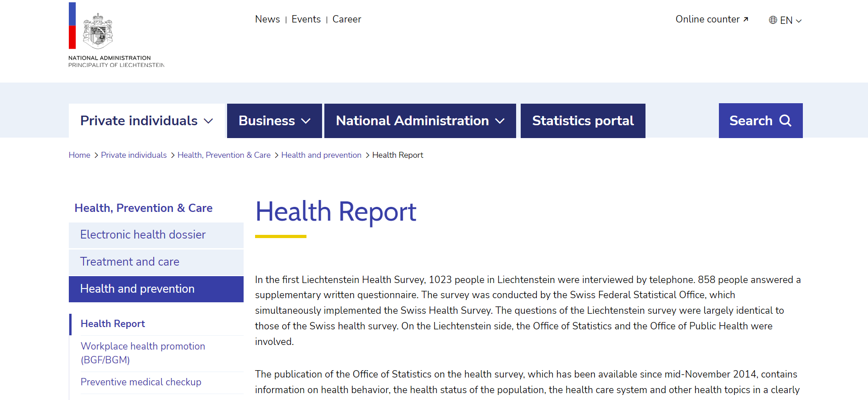Open Treatment and care sidebar item
Image resolution: width=868 pixels, height=400 pixels.
[x=130, y=262]
